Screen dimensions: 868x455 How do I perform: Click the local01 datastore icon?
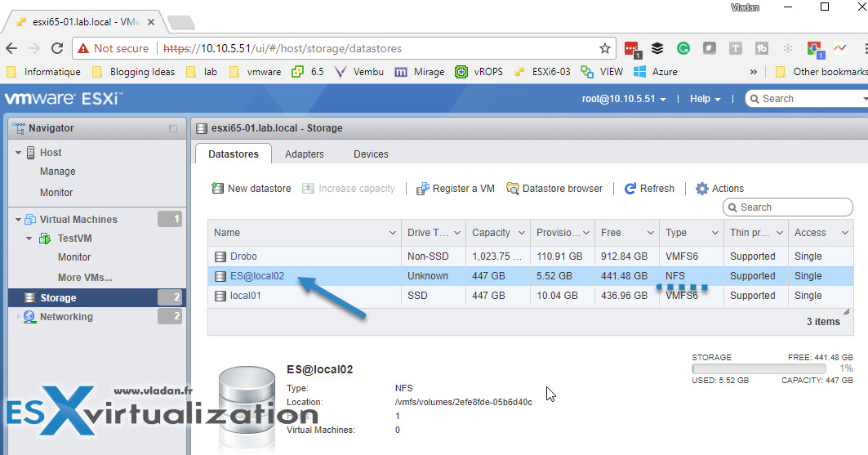tap(220, 296)
